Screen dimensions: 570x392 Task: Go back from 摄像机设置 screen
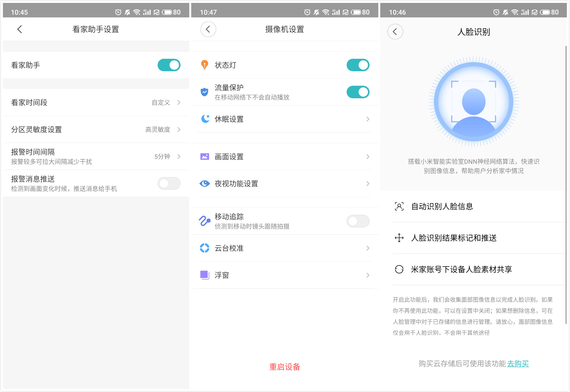pos(208,29)
